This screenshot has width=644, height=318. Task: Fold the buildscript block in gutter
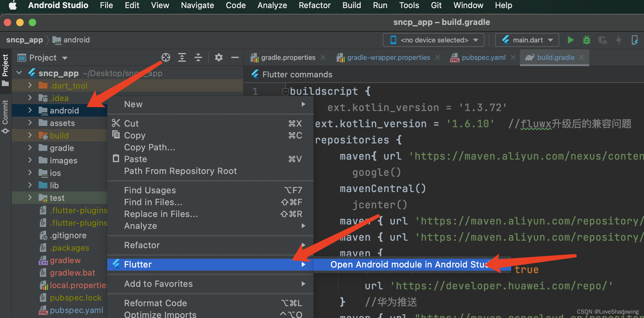click(x=285, y=92)
